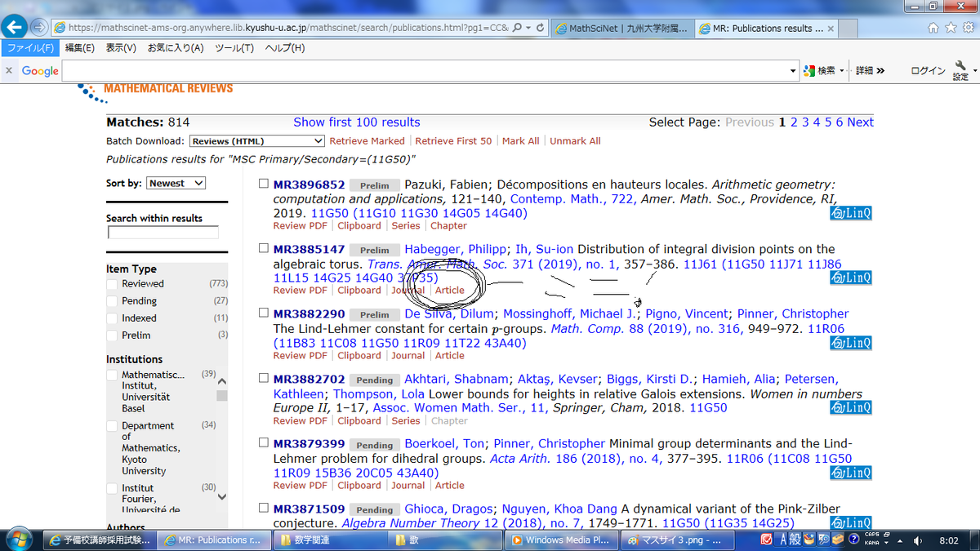Image resolution: width=980 pixels, height=551 pixels.
Task: Click the Japanese IME 般 tray icon
Action: pos(796,539)
